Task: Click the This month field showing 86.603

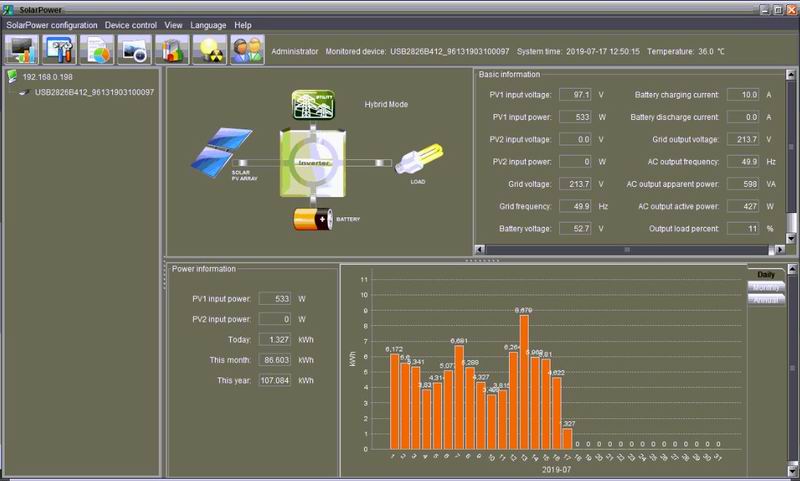Action: coord(275,360)
